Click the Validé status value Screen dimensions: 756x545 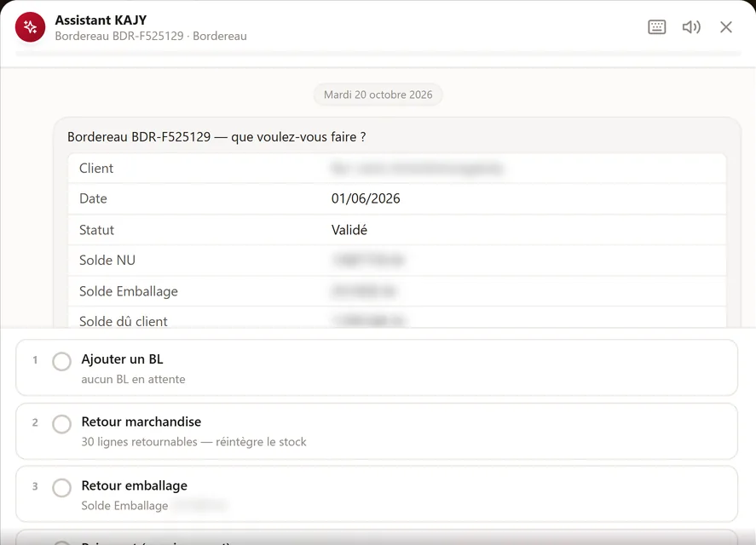click(x=349, y=230)
